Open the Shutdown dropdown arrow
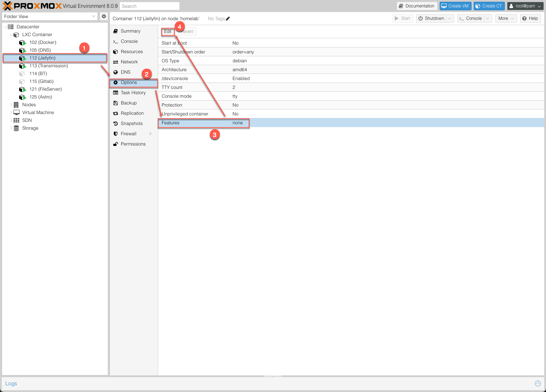This screenshot has height=392, width=546. point(450,18)
